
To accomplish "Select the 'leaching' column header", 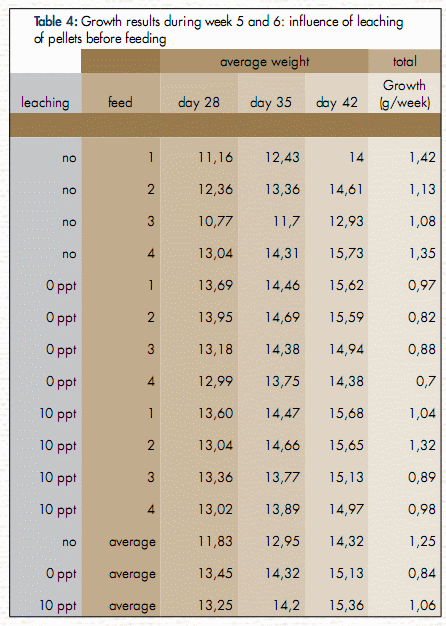I will [45, 103].
